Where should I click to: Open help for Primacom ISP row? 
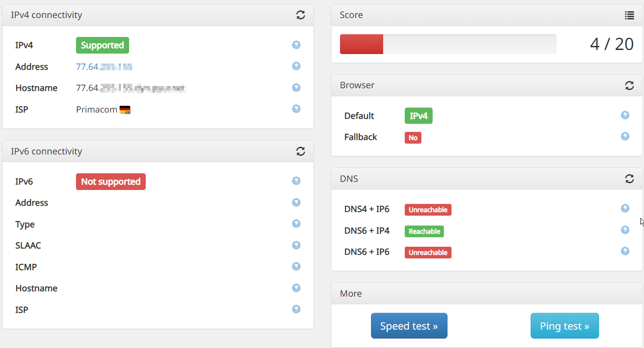pyautogui.click(x=296, y=108)
